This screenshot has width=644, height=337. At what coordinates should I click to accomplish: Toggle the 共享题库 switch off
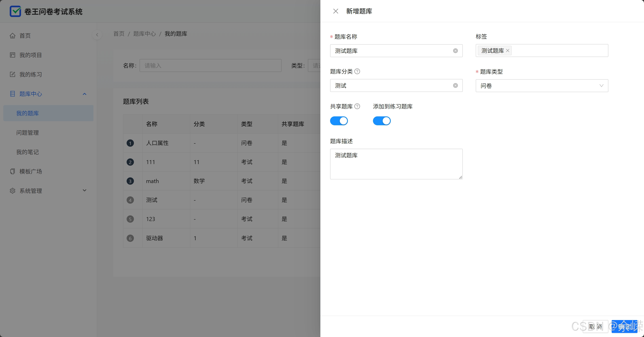click(339, 121)
